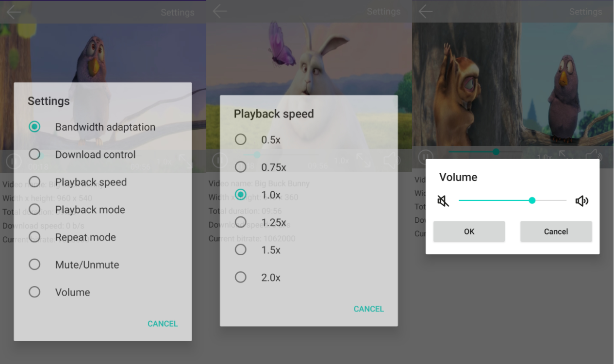Tap loud speaker icon in Volume dialog
The height and width of the screenshot is (364, 614).
[x=581, y=200]
